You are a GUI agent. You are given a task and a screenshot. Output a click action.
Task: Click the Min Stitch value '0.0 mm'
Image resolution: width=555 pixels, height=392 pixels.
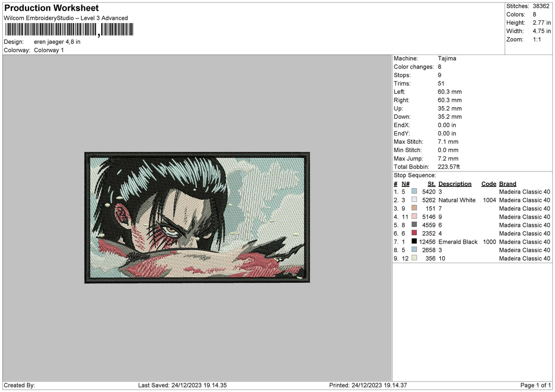[x=448, y=150]
